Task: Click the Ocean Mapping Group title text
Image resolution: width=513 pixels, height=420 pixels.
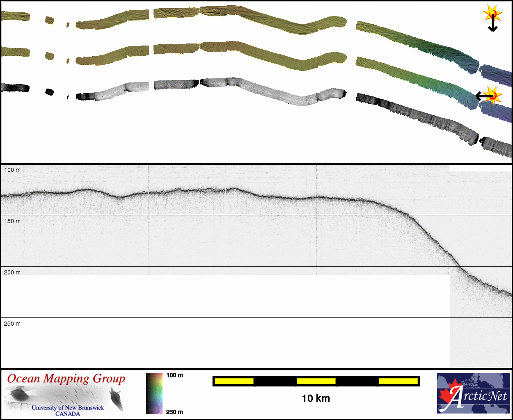Action: click(x=66, y=379)
